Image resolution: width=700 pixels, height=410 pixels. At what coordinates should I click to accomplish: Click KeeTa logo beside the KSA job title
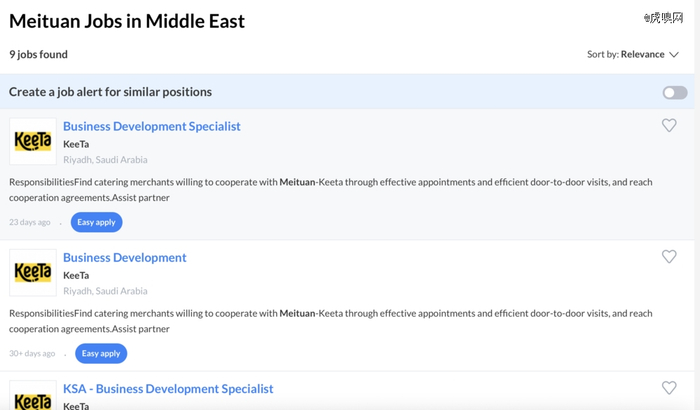tap(33, 397)
